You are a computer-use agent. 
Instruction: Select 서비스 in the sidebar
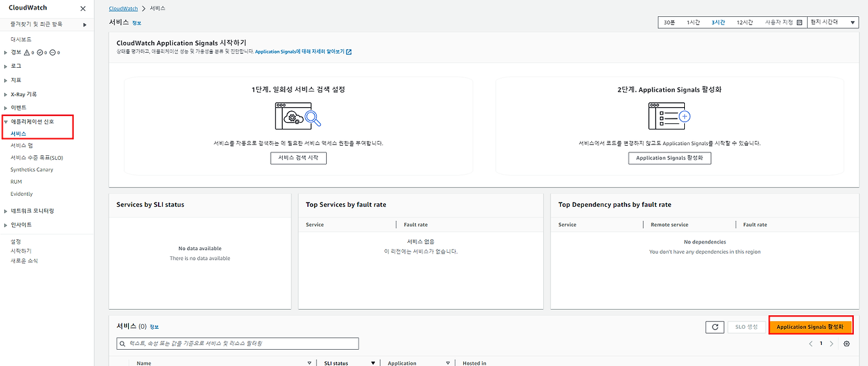pos(18,134)
